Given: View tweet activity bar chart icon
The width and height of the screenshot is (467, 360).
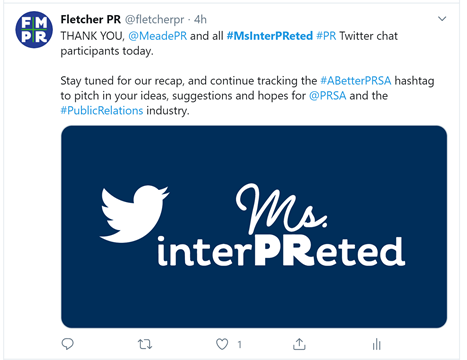Looking at the screenshot, I should coord(377,344).
